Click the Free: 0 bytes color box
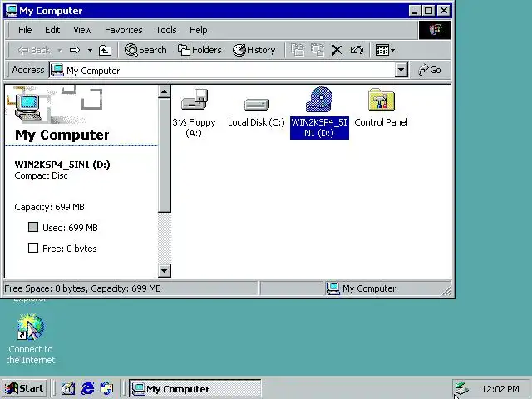 (x=33, y=248)
